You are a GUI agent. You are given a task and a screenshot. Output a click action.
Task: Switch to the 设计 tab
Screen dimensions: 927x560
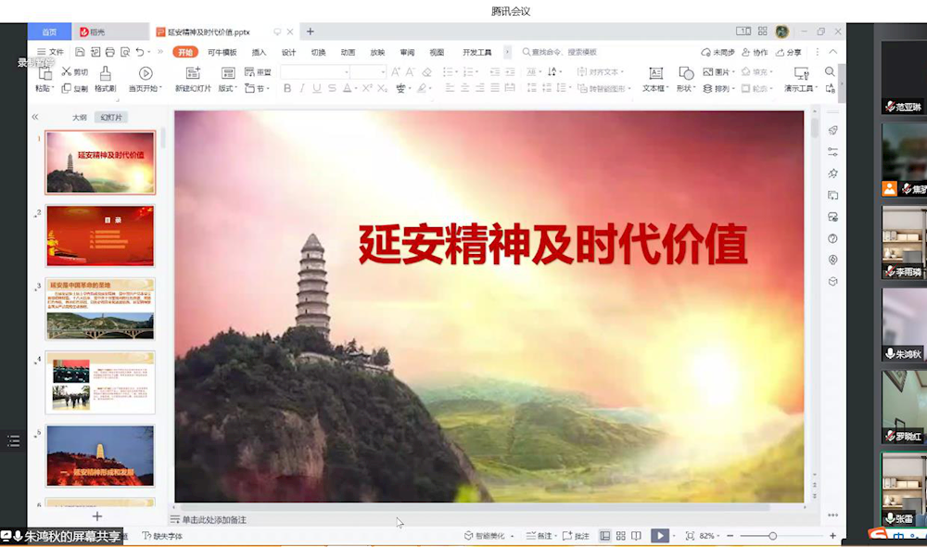(x=288, y=52)
